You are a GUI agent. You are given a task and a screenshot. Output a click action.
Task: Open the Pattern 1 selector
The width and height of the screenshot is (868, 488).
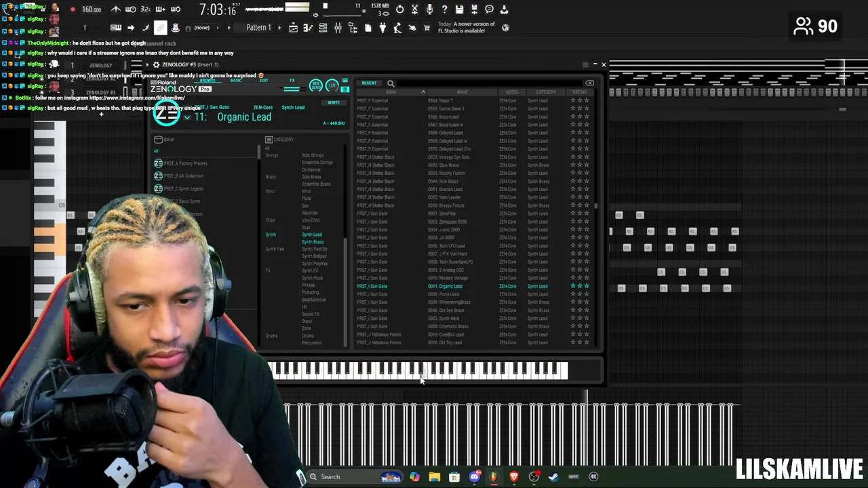(258, 28)
